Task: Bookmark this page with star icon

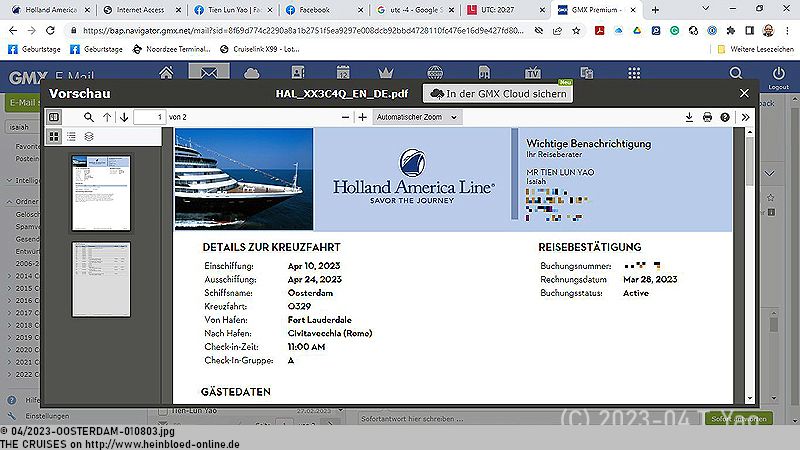Action: 577,31
